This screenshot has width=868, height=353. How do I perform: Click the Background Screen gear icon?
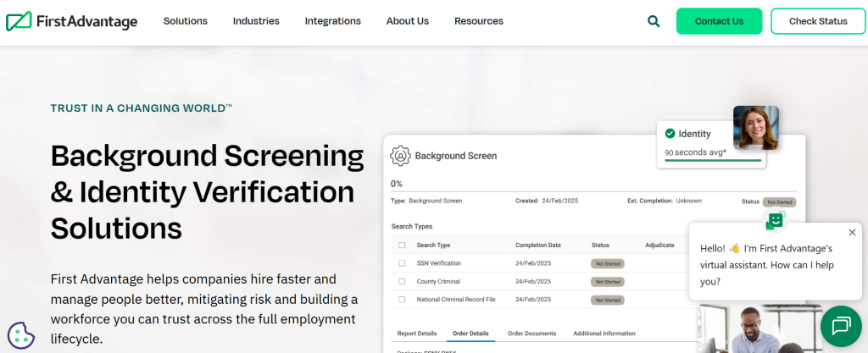(400, 156)
